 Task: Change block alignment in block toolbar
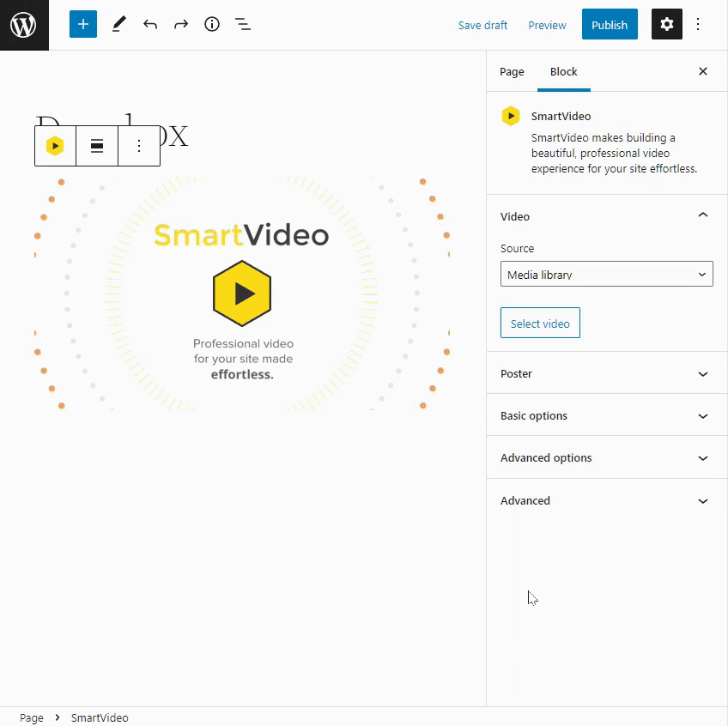pos(97,146)
